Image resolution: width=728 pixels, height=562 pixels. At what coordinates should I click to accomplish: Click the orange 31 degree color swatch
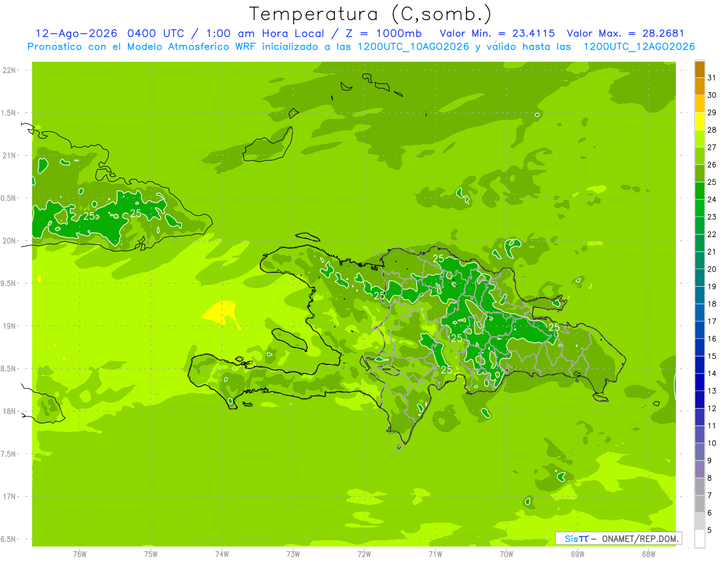point(699,69)
